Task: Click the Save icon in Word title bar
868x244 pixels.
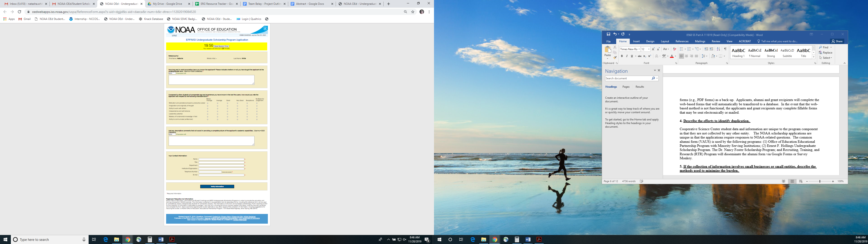Action: 609,34
